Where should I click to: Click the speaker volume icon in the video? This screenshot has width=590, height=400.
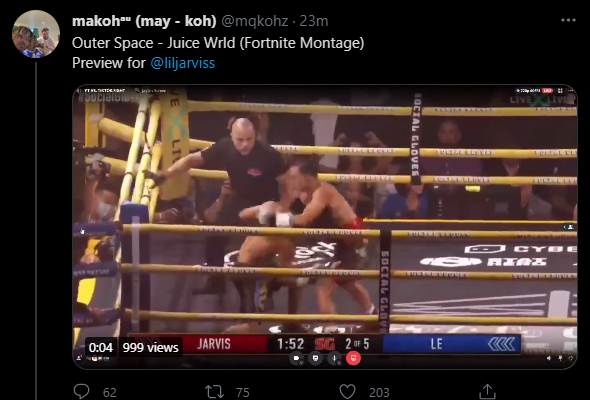coord(549,358)
